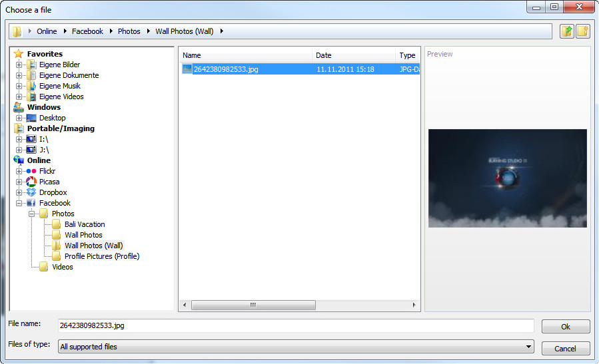599x364 pixels.
Task: Sort files by the Date column
Action: [x=353, y=55]
